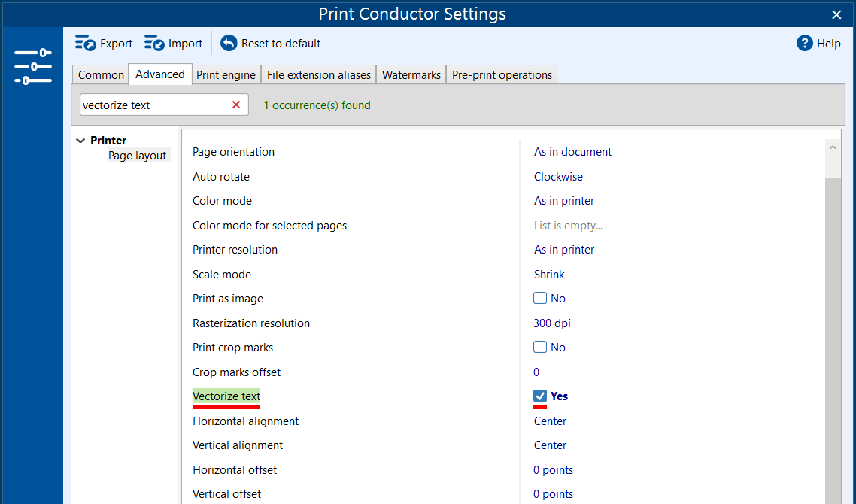Switch to the Common tab
This screenshot has height=504, width=856.
(101, 75)
